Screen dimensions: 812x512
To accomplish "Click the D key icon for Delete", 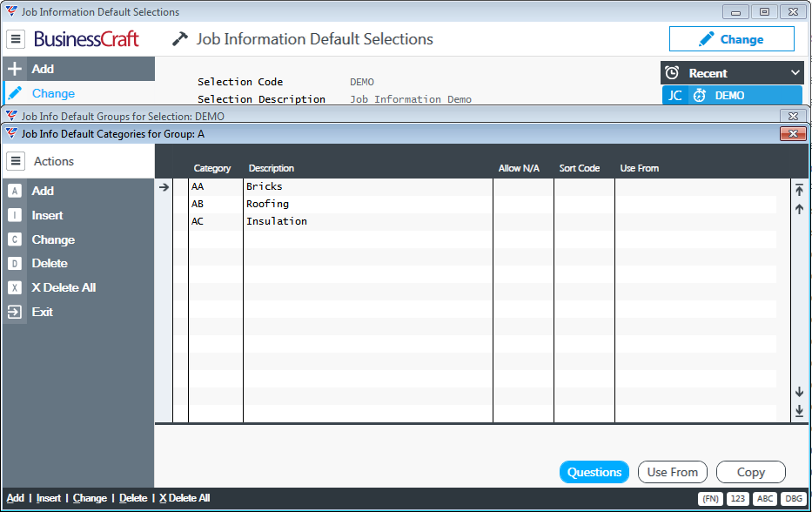I will click(x=15, y=263).
